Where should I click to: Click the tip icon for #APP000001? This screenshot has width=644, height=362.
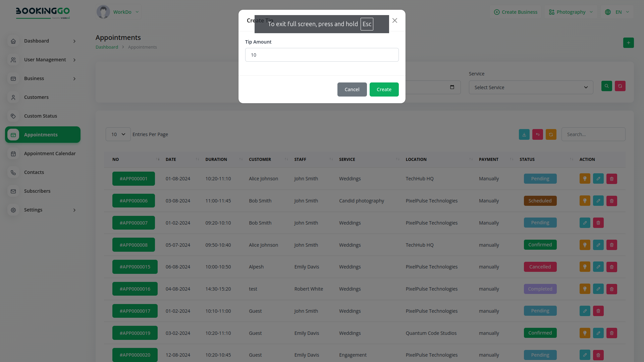tap(585, 179)
